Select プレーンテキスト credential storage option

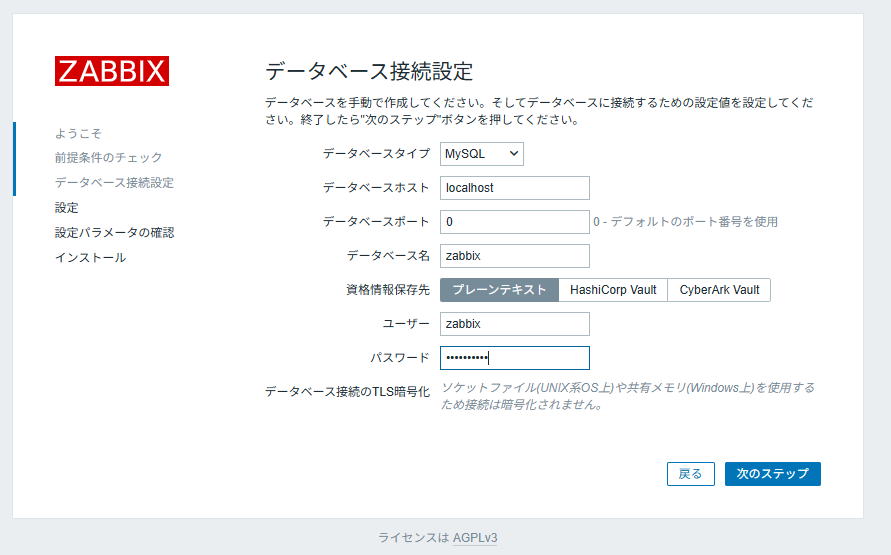499,290
